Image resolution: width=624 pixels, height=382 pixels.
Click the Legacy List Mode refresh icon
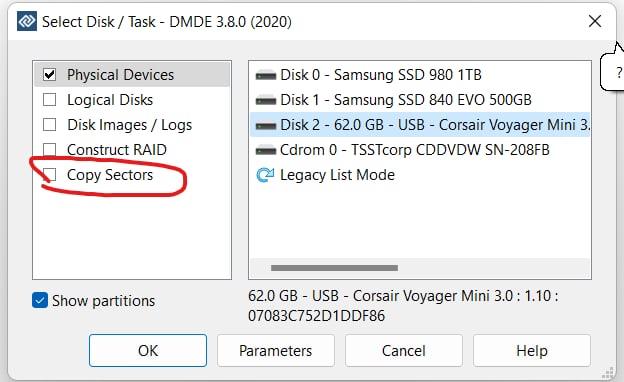click(265, 175)
